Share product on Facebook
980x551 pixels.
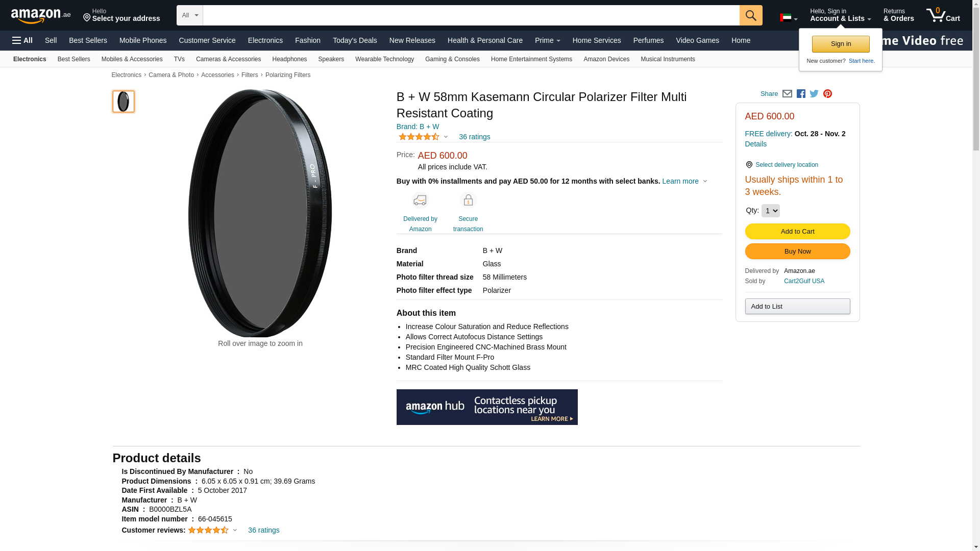point(801,94)
